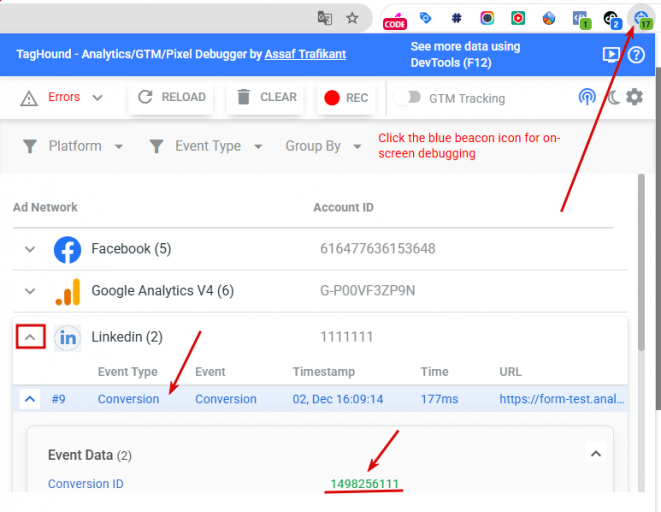Click the Ad Network column header
Image resolution: width=661 pixels, height=512 pixels.
(x=45, y=207)
